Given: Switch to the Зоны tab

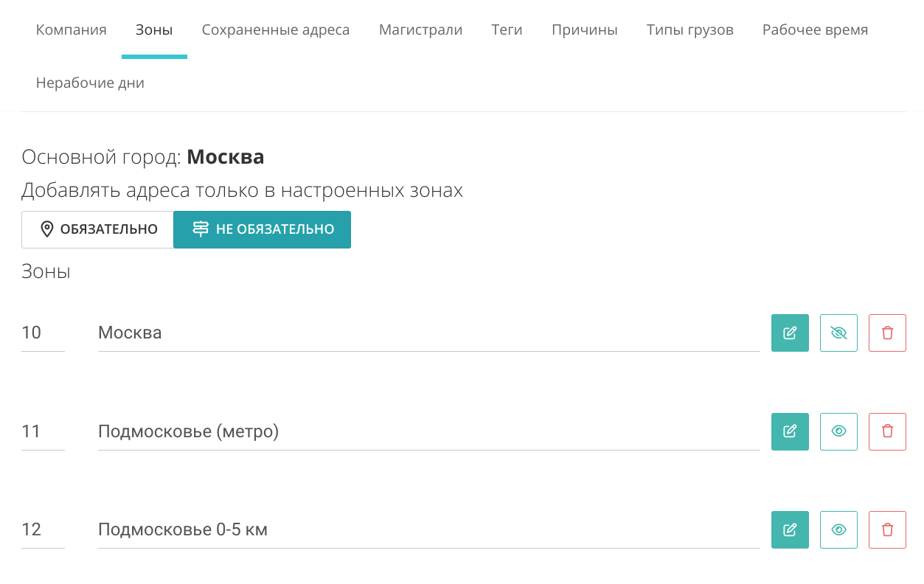Looking at the screenshot, I should pos(154,30).
